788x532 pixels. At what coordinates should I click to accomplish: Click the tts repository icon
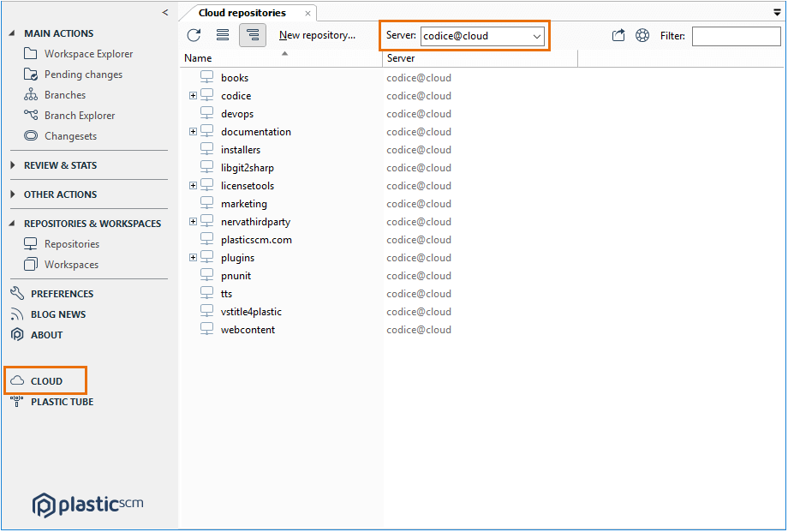pos(206,294)
